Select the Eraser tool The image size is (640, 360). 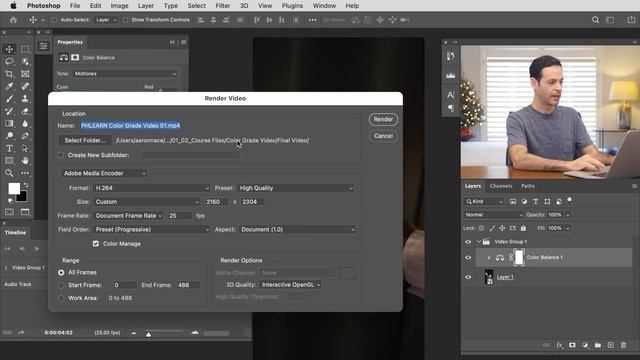(x=25, y=111)
